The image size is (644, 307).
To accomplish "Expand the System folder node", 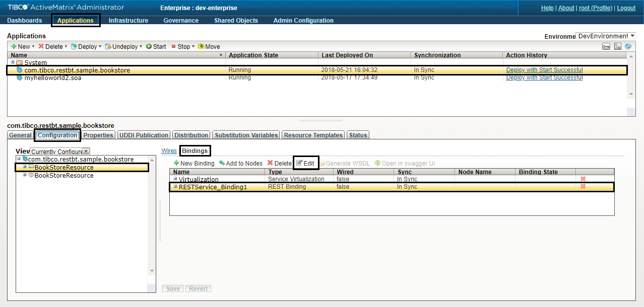I will [13, 62].
